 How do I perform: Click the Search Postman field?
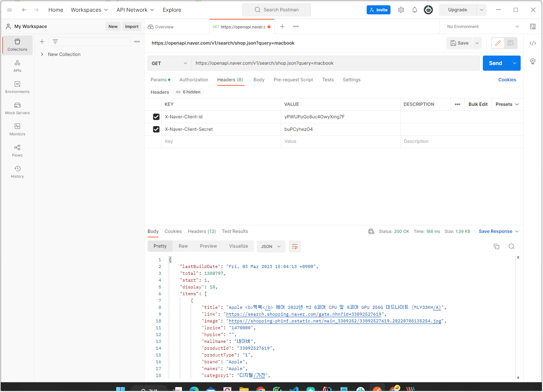277,10
